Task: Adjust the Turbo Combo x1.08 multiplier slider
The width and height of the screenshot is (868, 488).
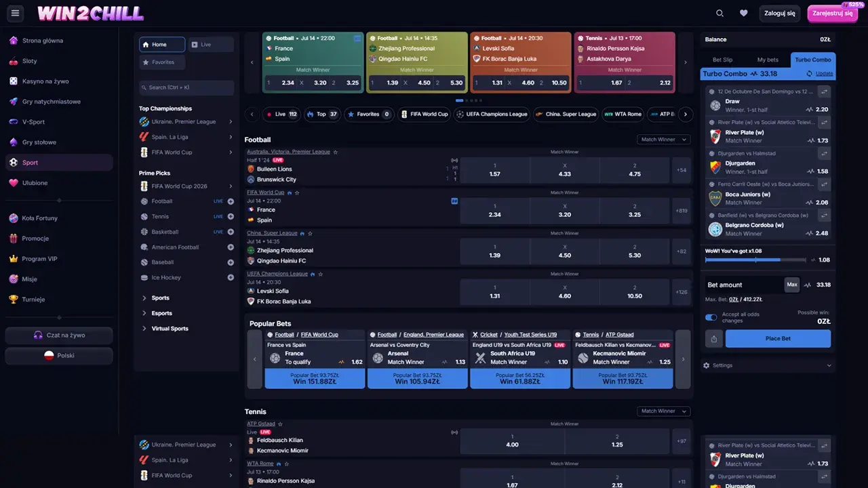Action: click(755, 260)
